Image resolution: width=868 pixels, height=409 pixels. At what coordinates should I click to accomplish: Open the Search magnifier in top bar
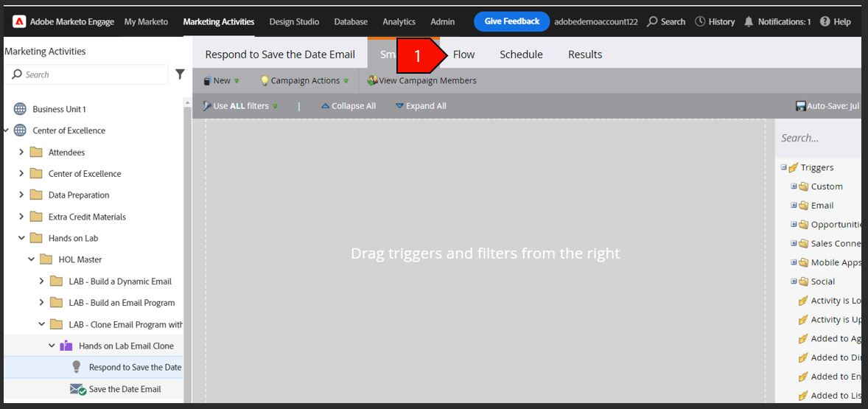tap(652, 21)
